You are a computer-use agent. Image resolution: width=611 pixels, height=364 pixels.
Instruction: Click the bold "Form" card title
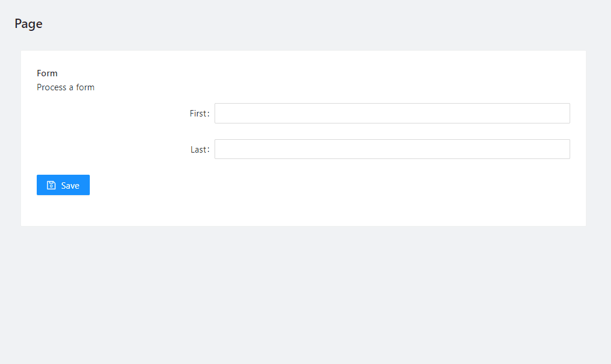pyautogui.click(x=47, y=73)
